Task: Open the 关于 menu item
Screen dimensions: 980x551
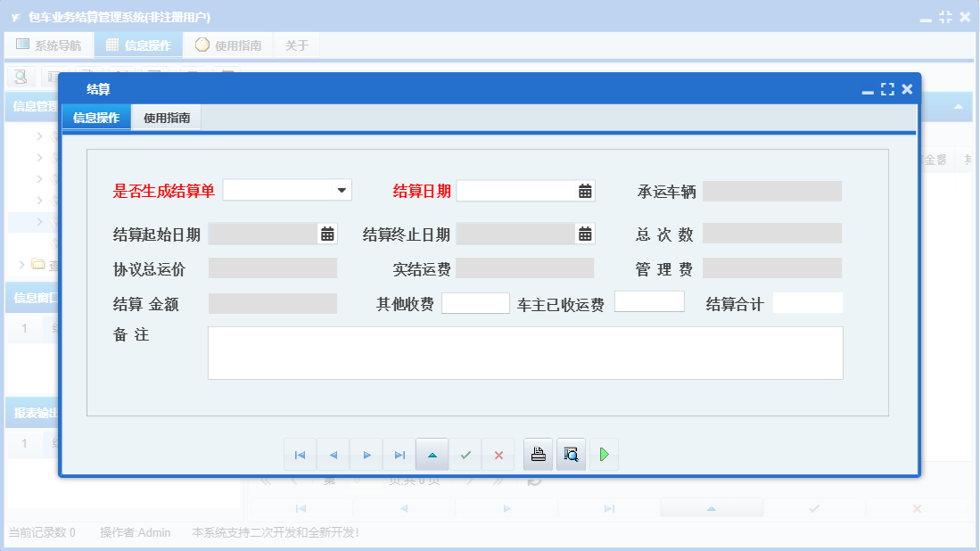Action: click(x=296, y=44)
